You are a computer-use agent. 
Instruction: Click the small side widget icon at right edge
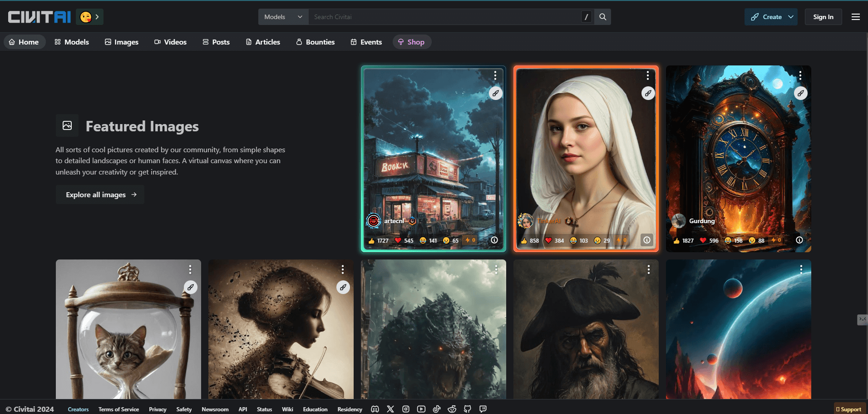click(862, 319)
